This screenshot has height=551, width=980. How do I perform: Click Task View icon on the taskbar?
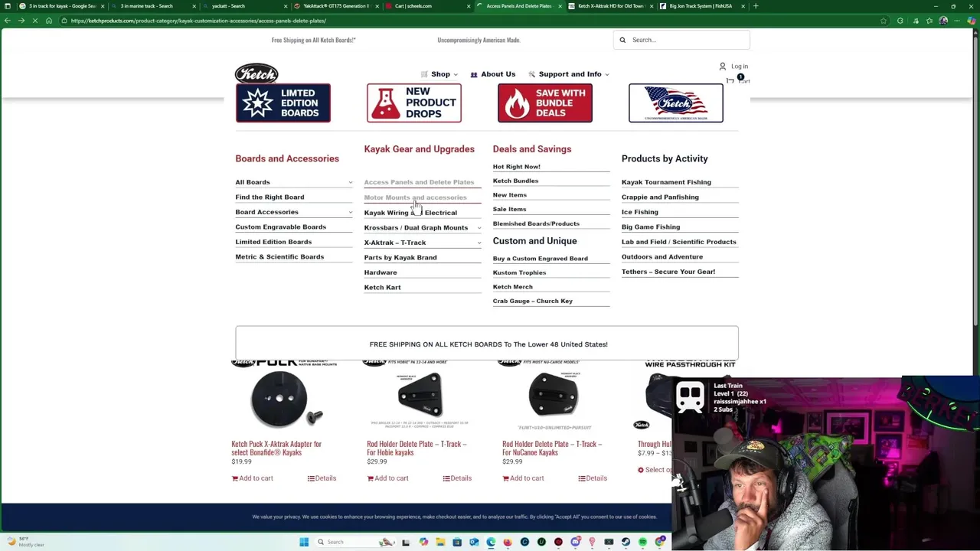pos(406,543)
